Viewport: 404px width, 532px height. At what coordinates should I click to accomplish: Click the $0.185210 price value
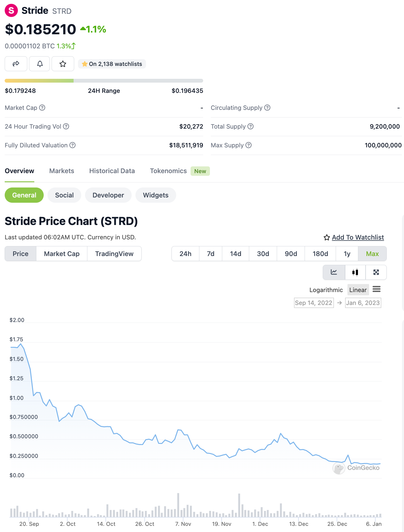point(40,29)
